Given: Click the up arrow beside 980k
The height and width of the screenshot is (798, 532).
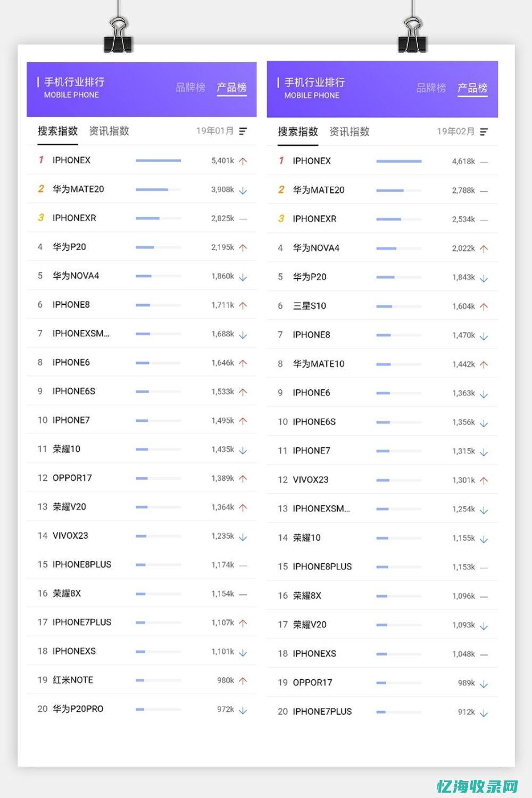Looking at the screenshot, I should coord(243,680).
